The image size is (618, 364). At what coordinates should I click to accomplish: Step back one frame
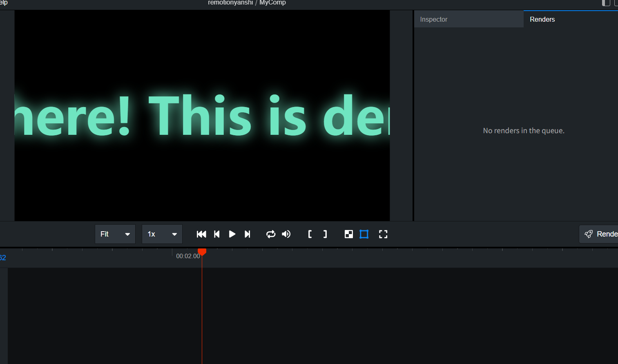click(217, 234)
